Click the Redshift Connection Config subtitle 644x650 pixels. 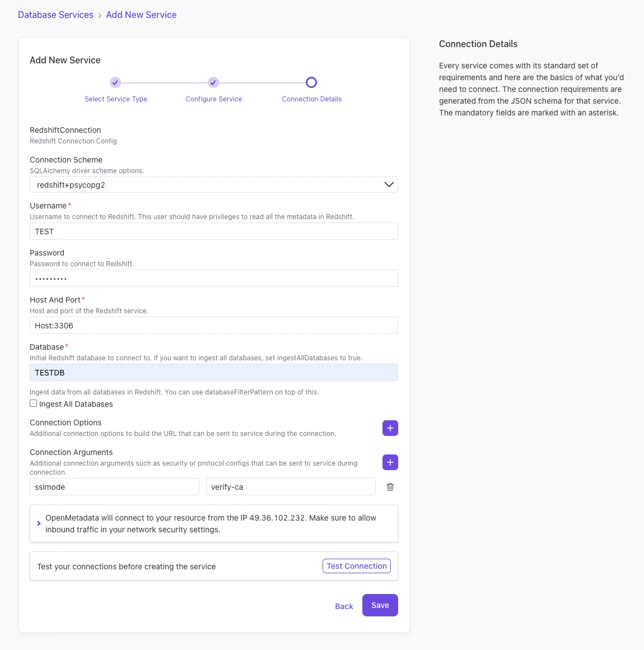click(73, 141)
